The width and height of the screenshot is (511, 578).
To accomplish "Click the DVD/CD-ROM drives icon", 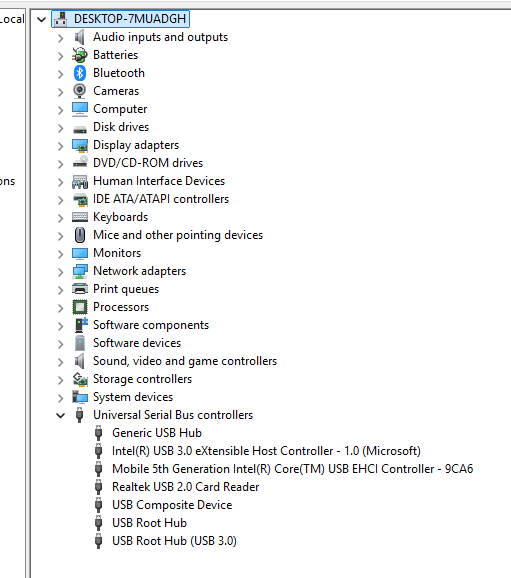I will tap(80, 162).
